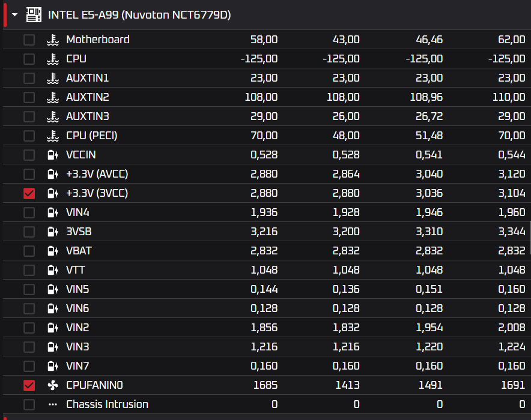Tick the VTT voltage checkbox
This screenshot has height=420, width=531.
[x=29, y=270]
